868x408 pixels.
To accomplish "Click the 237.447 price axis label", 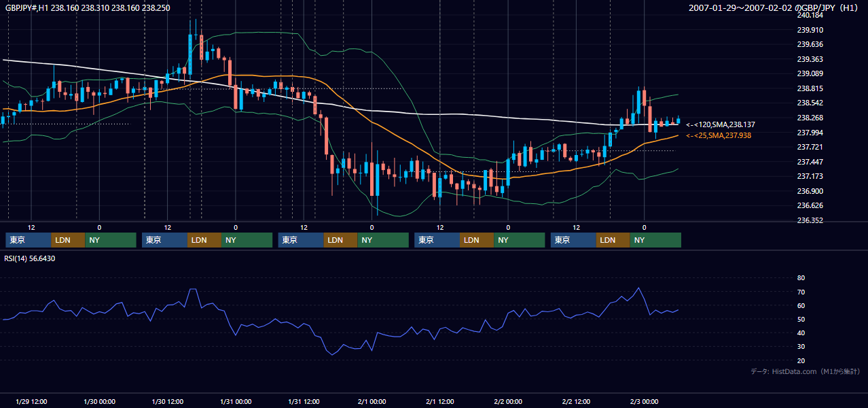I will click(810, 162).
